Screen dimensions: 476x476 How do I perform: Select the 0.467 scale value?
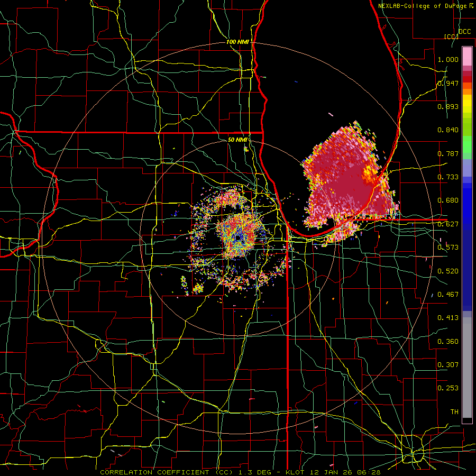coord(448,295)
